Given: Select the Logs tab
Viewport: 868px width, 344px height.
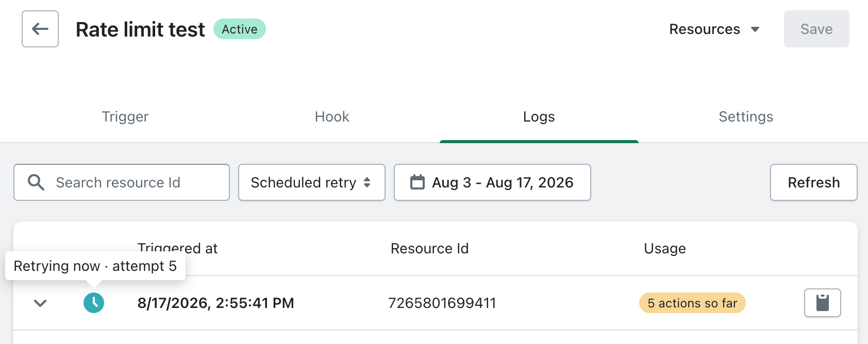Looking at the screenshot, I should pyautogui.click(x=539, y=117).
